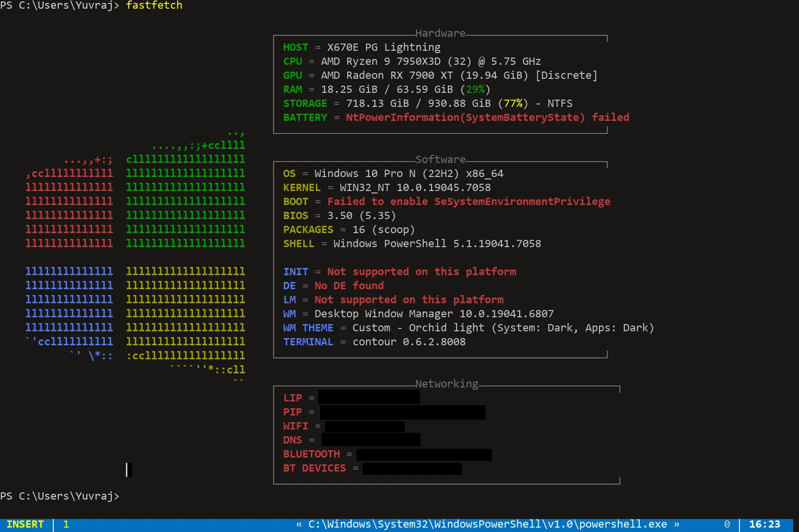Click the right chevron » in the status bar
Viewport: 799px width, 532px height.
coord(678,524)
